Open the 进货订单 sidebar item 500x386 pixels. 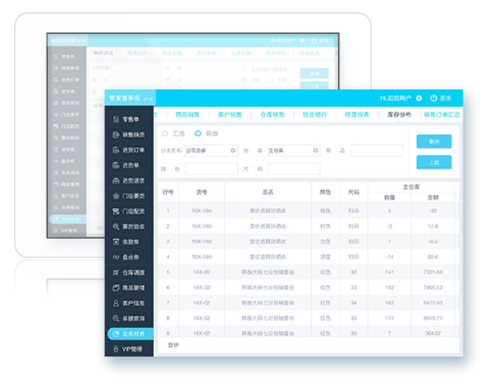pos(129,150)
